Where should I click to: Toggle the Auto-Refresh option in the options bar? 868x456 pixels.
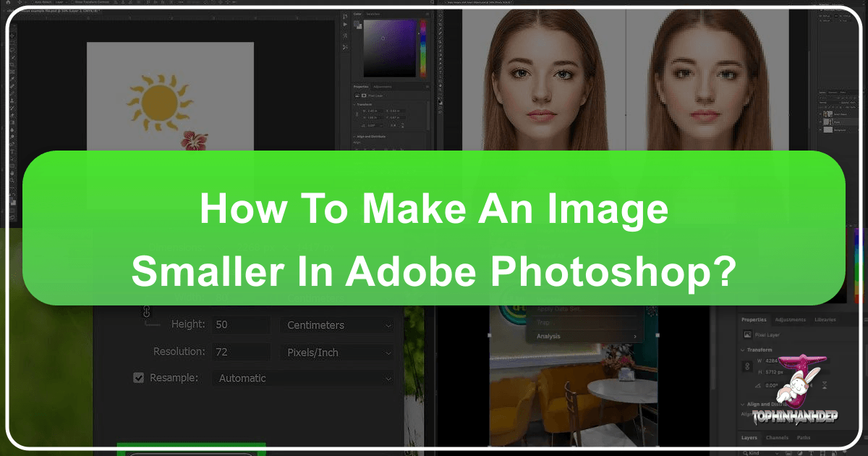click(33, 2)
